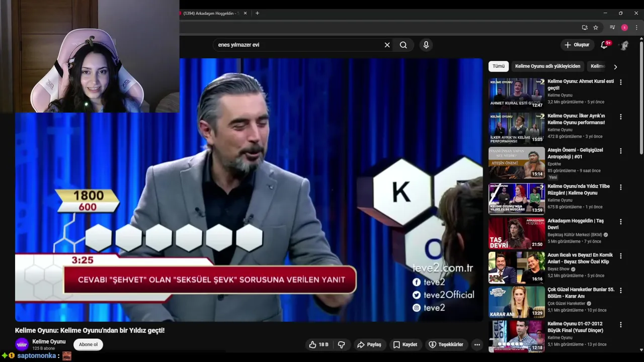Select the Tümü filter chip
The height and width of the screenshot is (362, 644).
(x=499, y=66)
